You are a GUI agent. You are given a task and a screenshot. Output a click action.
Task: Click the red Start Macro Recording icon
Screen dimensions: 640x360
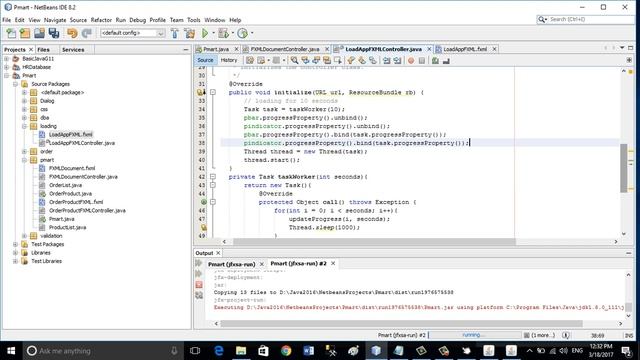(x=411, y=60)
